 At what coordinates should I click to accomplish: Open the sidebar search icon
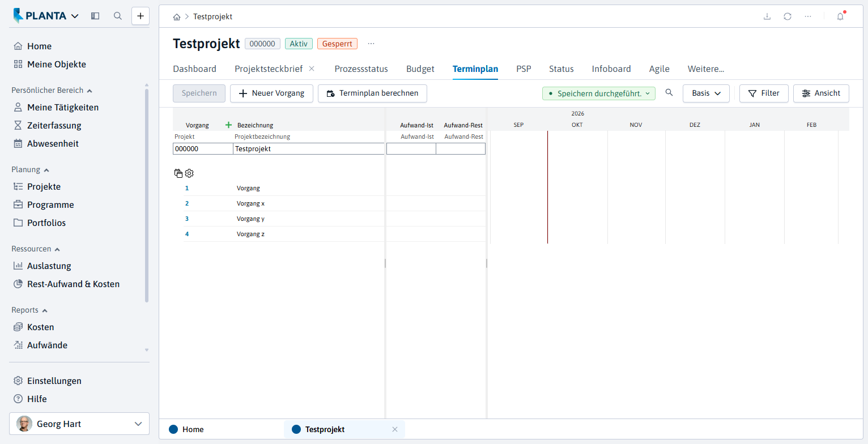tap(118, 16)
